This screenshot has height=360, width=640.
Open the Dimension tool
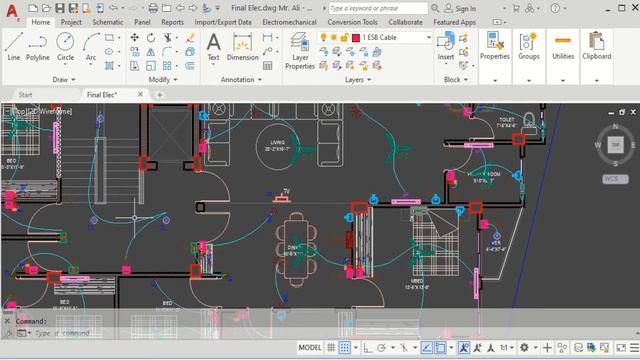click(x=242, y=47)
